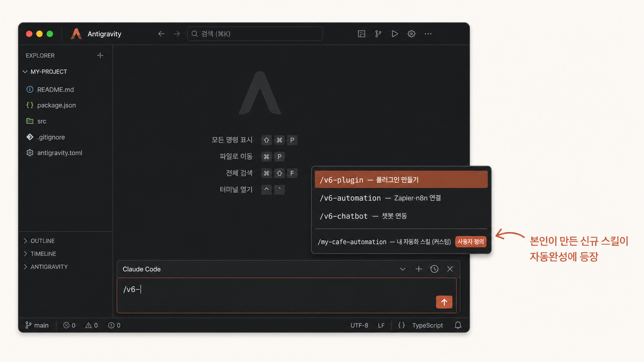Click 파일로 이동 shortcut label

[x=236, y=157]
